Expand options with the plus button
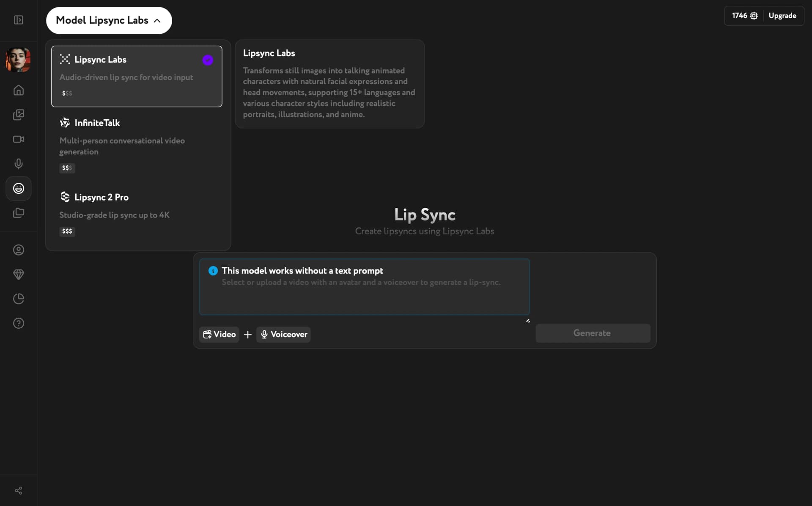Viewport: 812px width, 506px height. (247, 334)
